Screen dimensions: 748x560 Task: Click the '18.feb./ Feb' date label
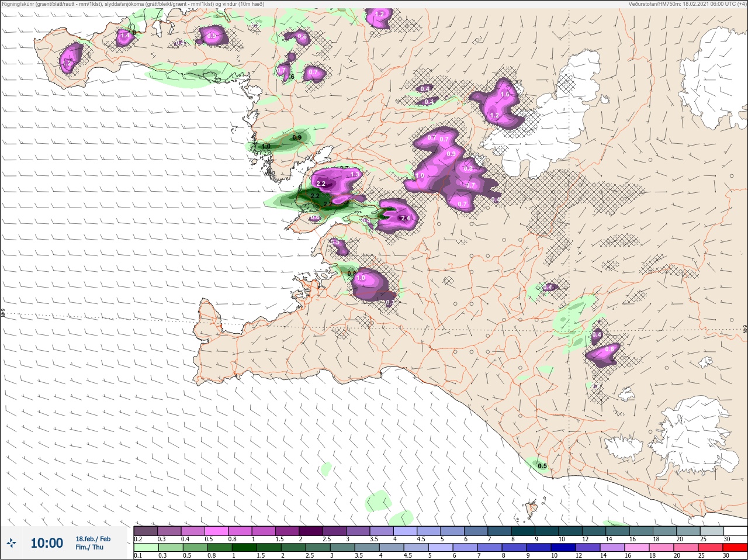[x=93, y=539]
